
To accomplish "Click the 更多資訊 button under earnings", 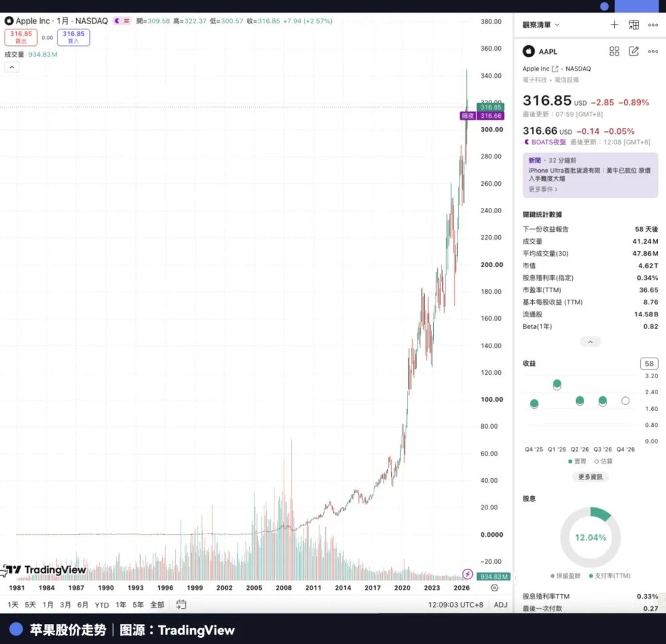I will pyautogui.click(x=590, y=477).
